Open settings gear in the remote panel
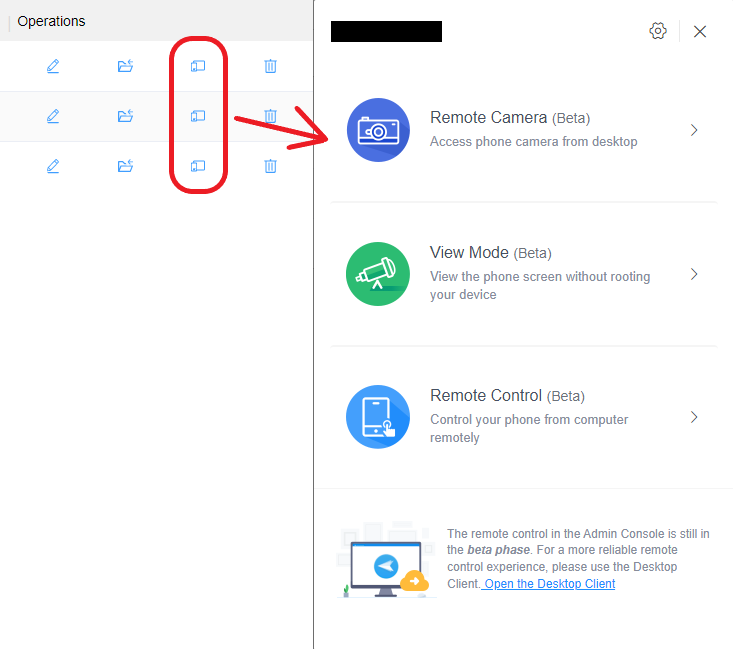 pos(658,31)
